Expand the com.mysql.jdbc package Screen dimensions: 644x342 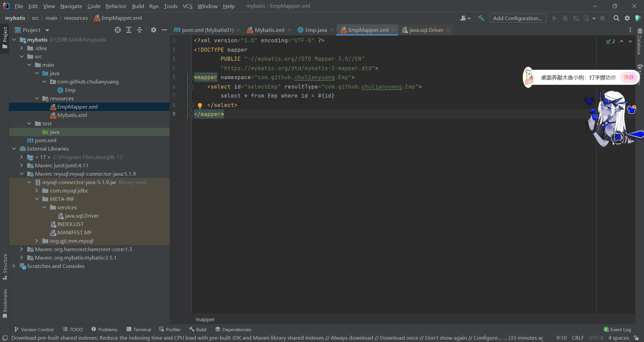click(37, 190)
